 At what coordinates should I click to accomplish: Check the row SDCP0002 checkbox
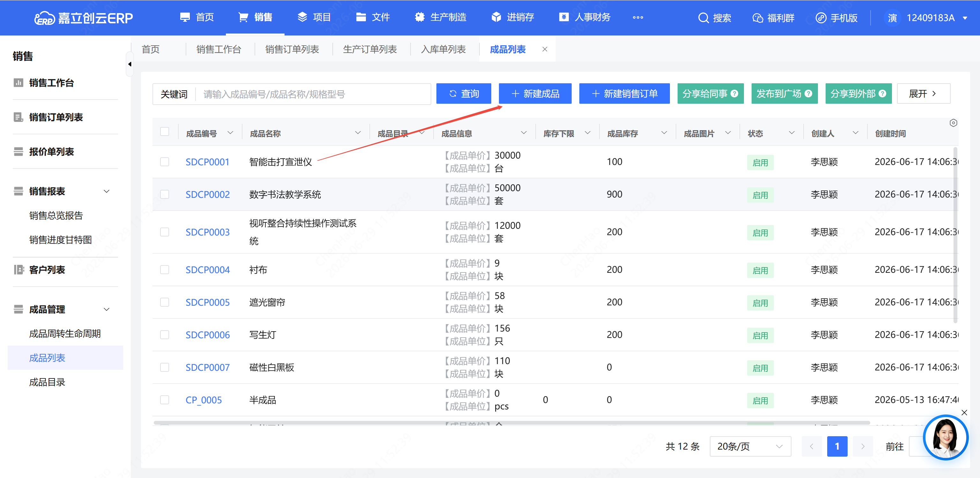click(164, 194)
